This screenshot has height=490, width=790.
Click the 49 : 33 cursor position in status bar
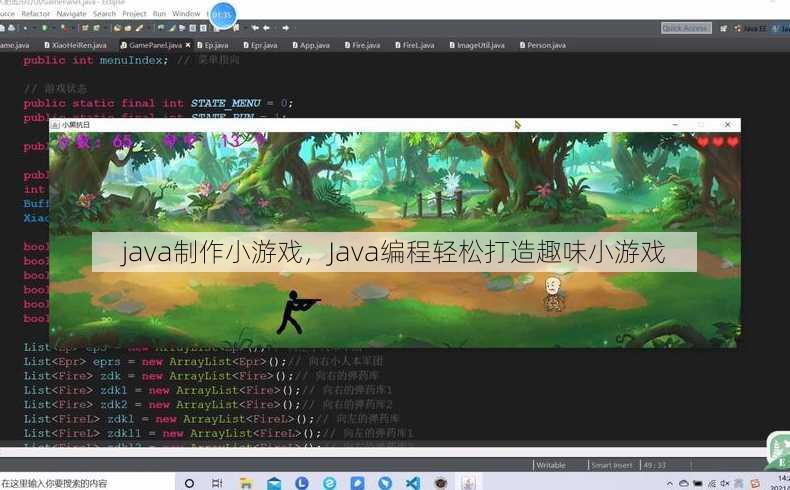click(654, 465)
